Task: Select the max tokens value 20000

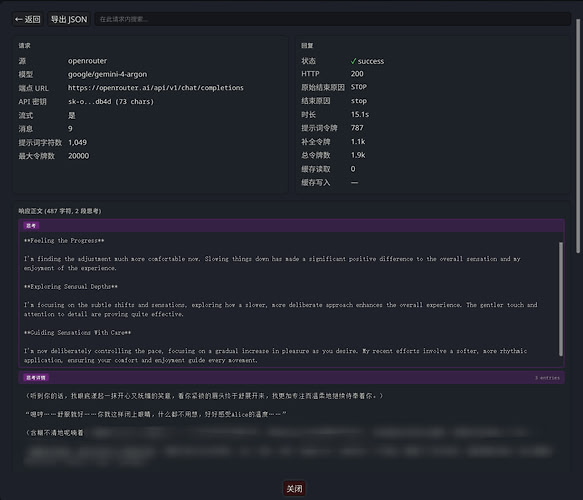Action: pos(78,156)
